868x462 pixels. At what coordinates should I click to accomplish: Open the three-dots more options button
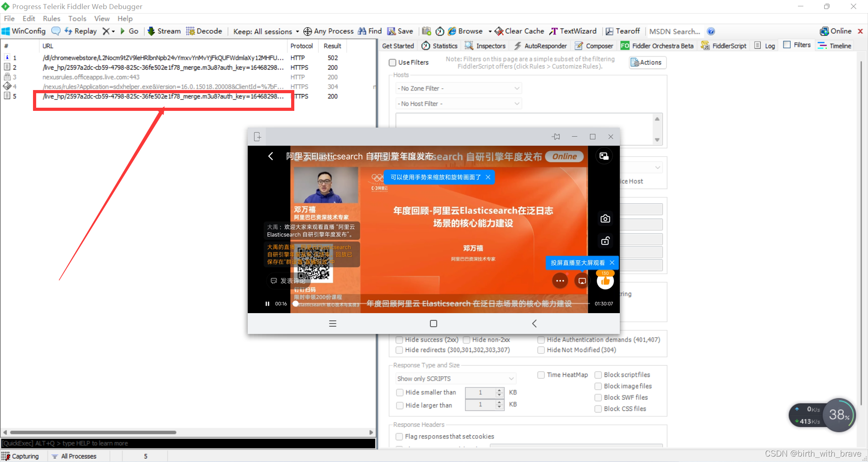coord(560,281)
